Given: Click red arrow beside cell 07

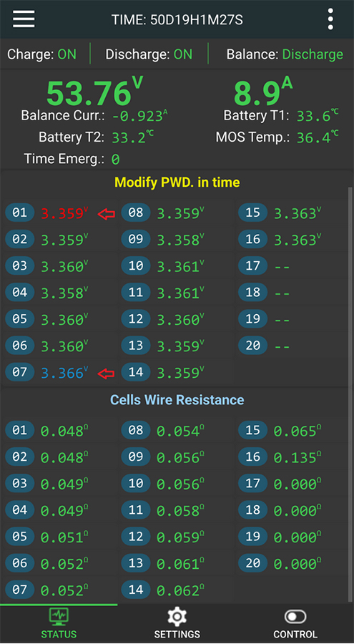Looking at the screenshot, I should (106, 373).
